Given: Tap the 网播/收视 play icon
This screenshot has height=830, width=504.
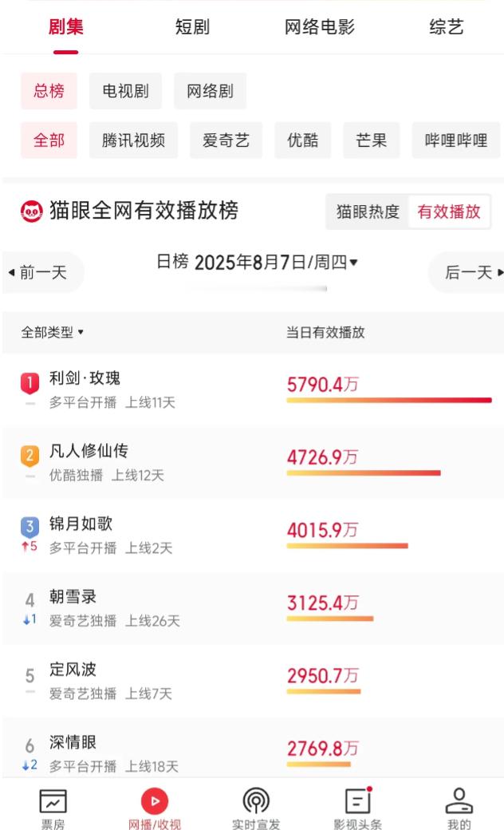Looking at the screenshot, I should click(155, 801).
